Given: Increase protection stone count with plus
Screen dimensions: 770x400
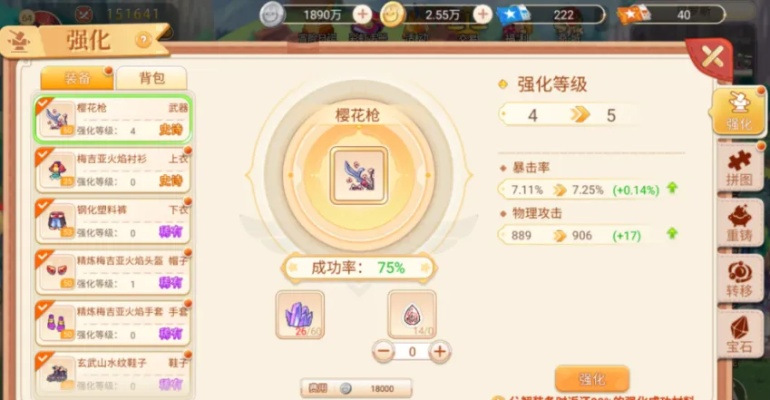Looking at the screenshot, I should [x=440, y=351].
